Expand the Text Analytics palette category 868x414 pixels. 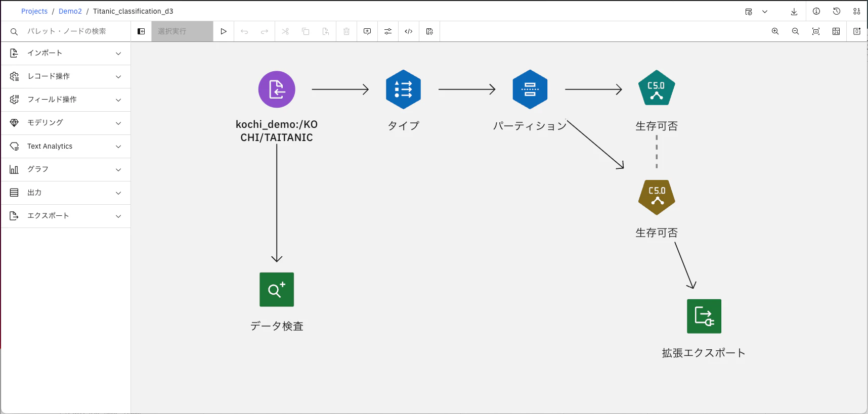tap(66, 146)
